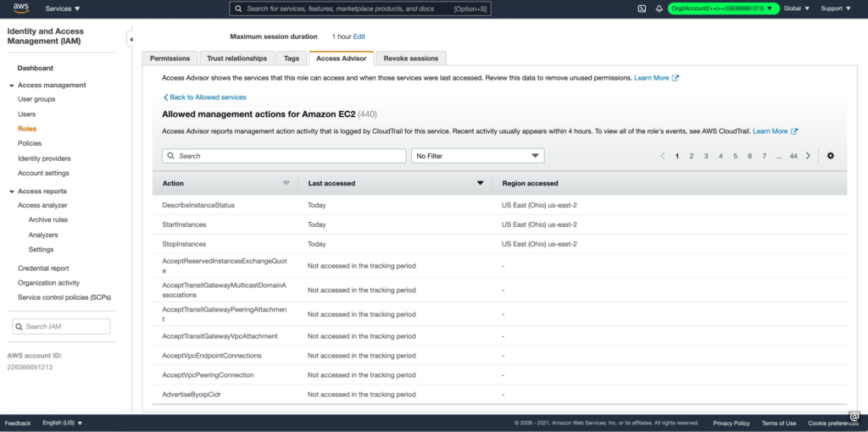This screenshot has height=432, width=868.
Task: Open Credential report in sidebar
Action: 43,268
